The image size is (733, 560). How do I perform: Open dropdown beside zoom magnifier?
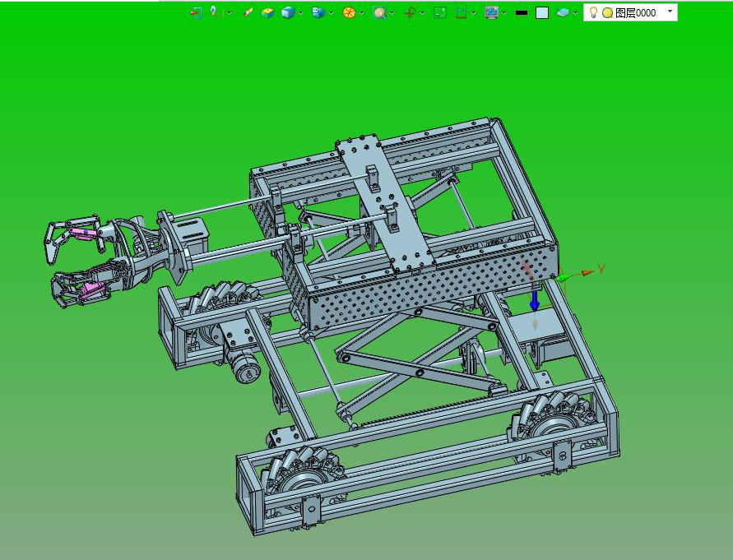tap(392, 13)
